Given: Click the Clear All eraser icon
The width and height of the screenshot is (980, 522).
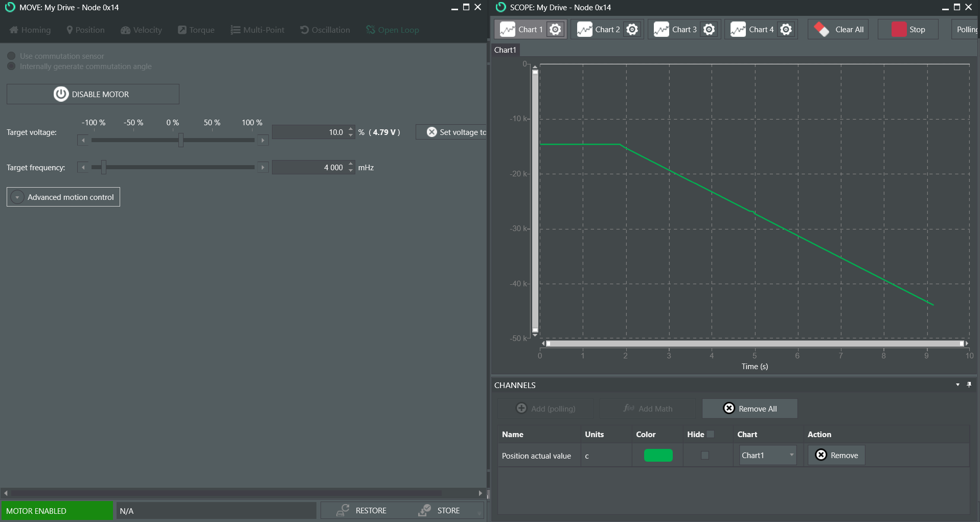Looking at the screenshot, I should point(822,30).
